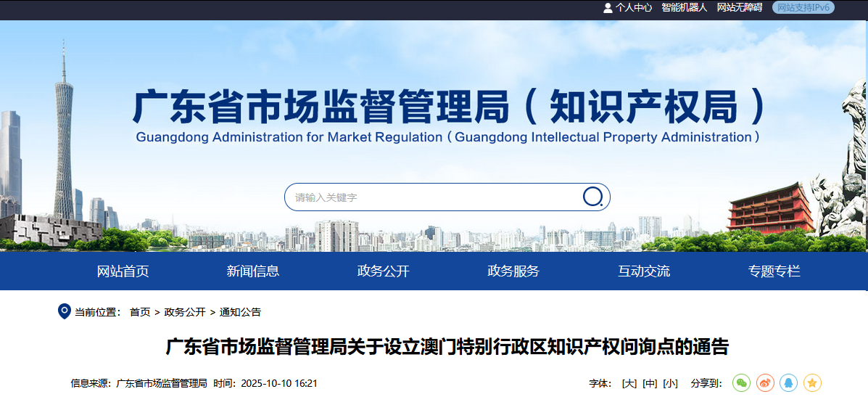Click the 网站无障碍 accessibility link

(x=740, y=7)
